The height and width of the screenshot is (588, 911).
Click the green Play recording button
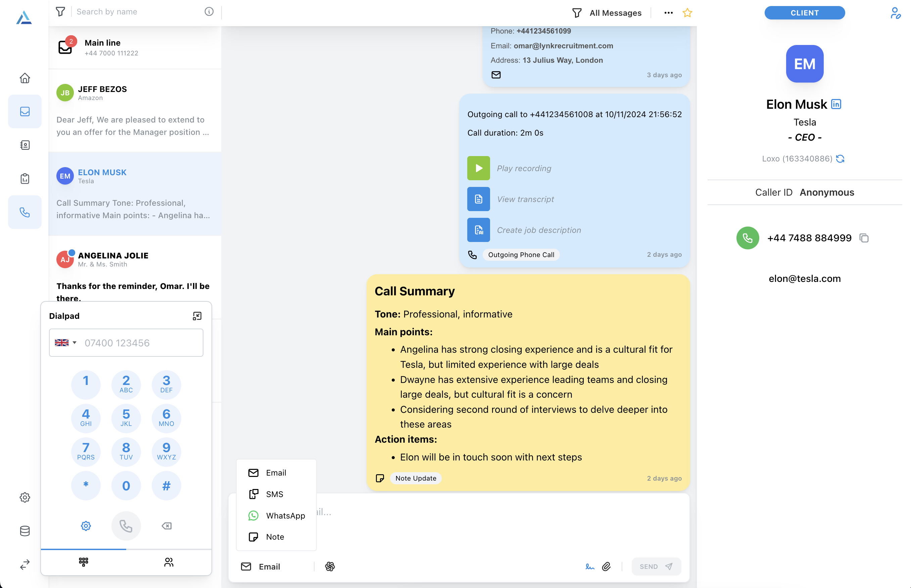[478, 168]
